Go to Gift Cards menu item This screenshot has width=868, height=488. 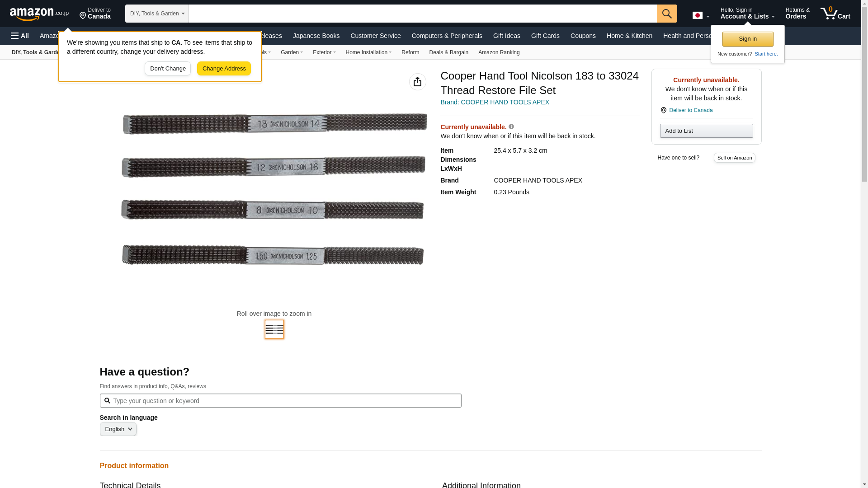click(x=545, y=36)
